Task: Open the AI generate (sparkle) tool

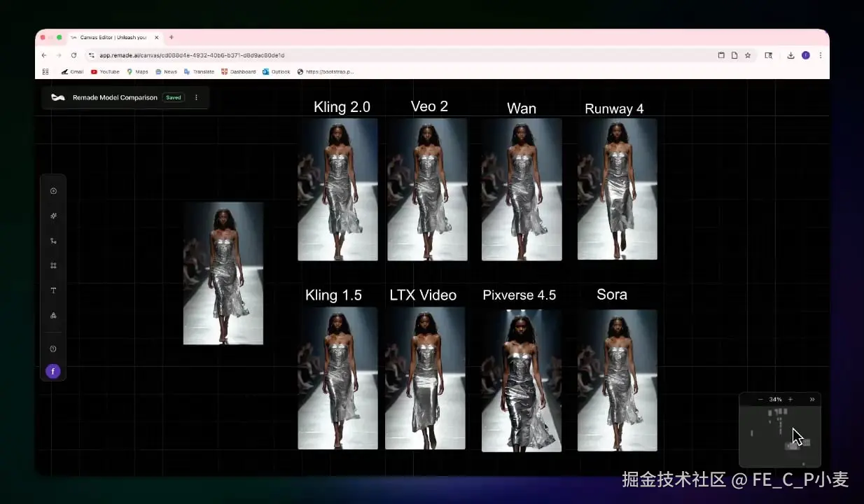Action: click(x=53, y=216)
